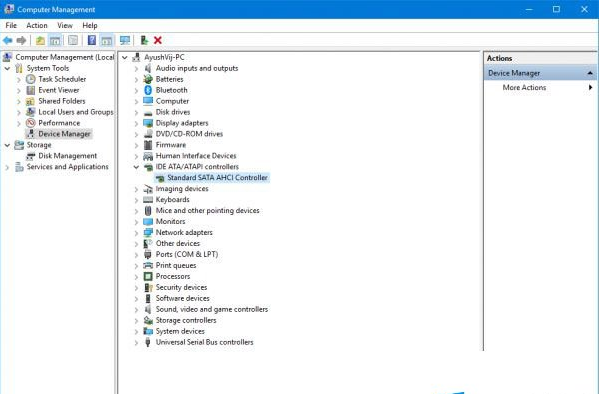
Task: Collapse the AyushVij-PC root node
Action: pyautogui.click(x=124, y=57)
